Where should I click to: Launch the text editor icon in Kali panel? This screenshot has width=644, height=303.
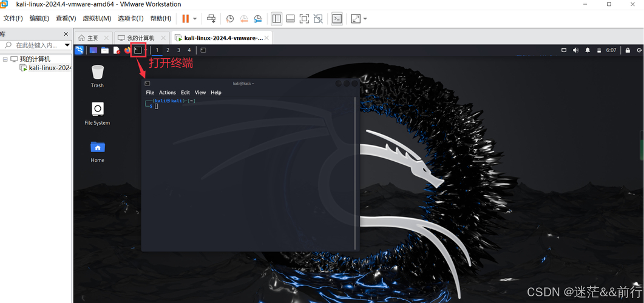click(x=117, y=50)
